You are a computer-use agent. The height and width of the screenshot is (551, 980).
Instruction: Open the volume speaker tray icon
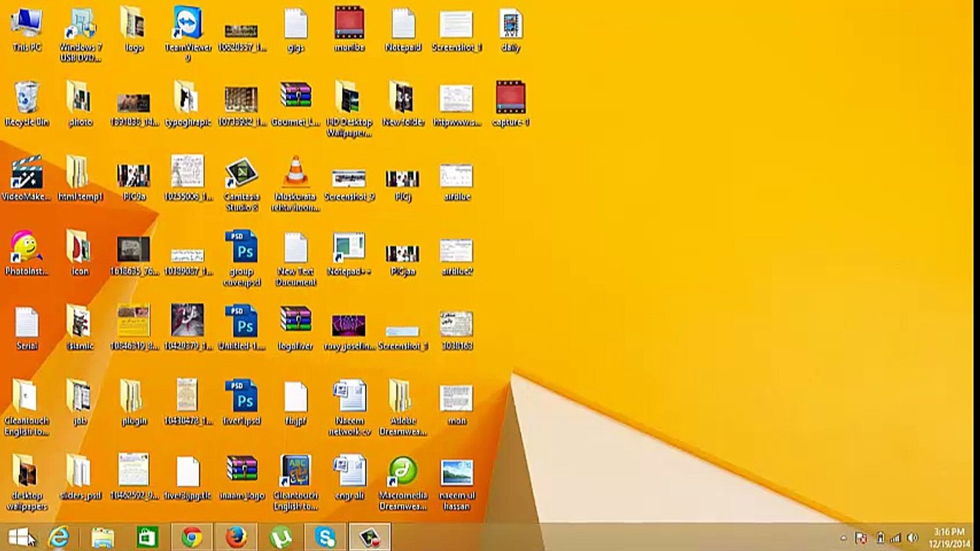[912, 538]
